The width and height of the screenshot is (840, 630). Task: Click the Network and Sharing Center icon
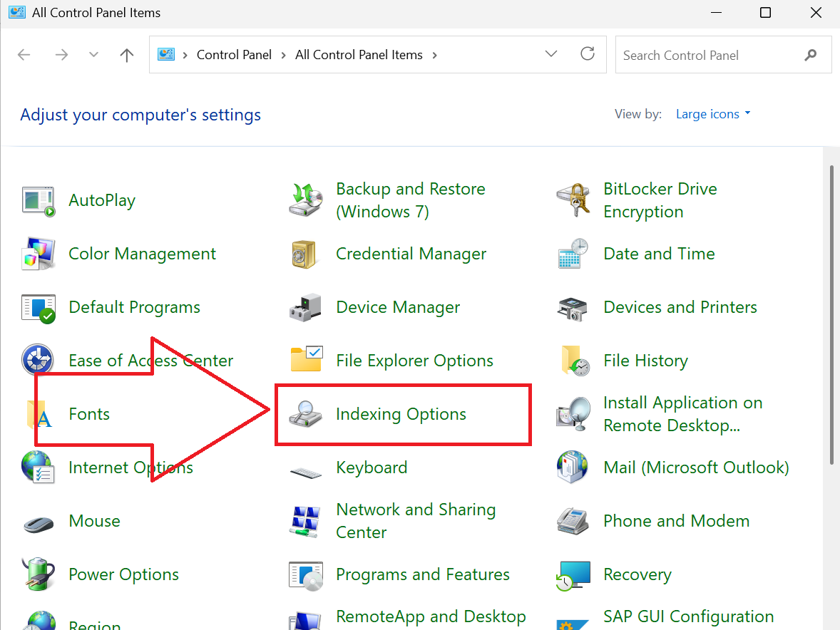[x=305, y=521]
